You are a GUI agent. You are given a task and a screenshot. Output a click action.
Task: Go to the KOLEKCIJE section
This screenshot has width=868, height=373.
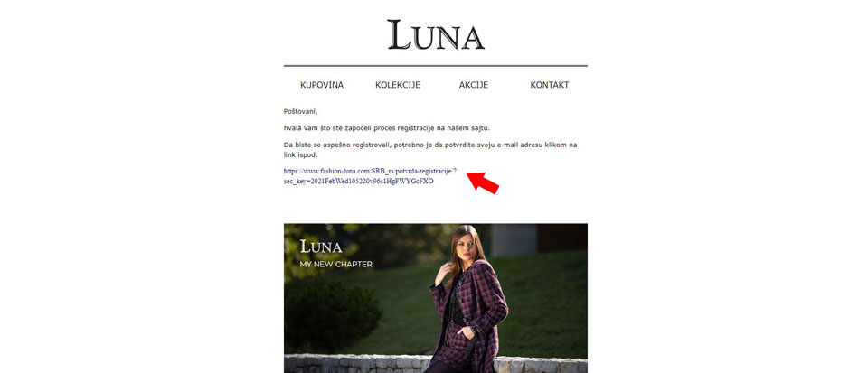[x=398, y=85]
